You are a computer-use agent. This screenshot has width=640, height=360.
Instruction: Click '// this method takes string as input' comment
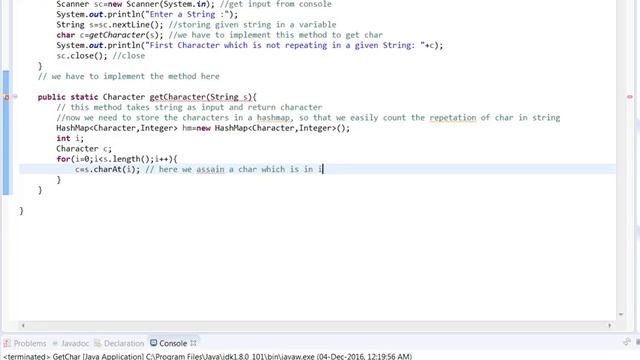[189, 107]
